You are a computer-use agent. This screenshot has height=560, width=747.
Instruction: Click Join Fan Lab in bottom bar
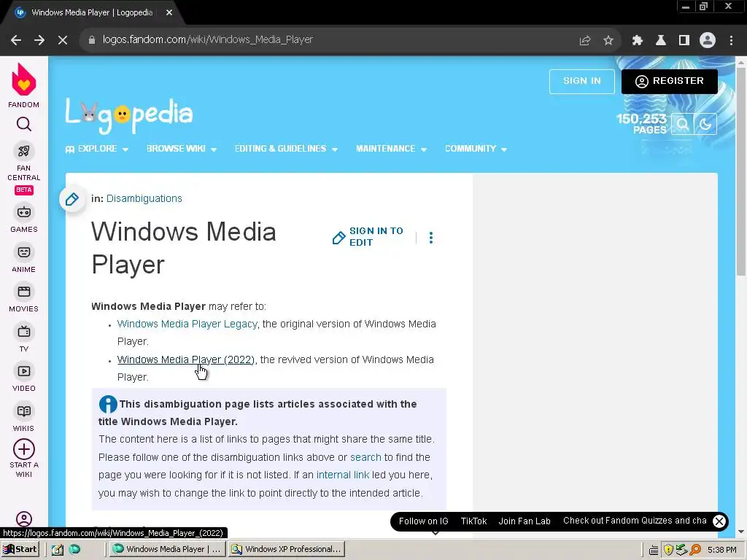click(525, 521)
